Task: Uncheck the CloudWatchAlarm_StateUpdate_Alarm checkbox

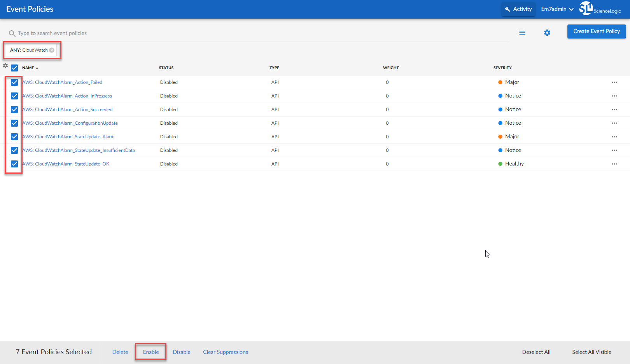Action: click(x=14, y=137)
